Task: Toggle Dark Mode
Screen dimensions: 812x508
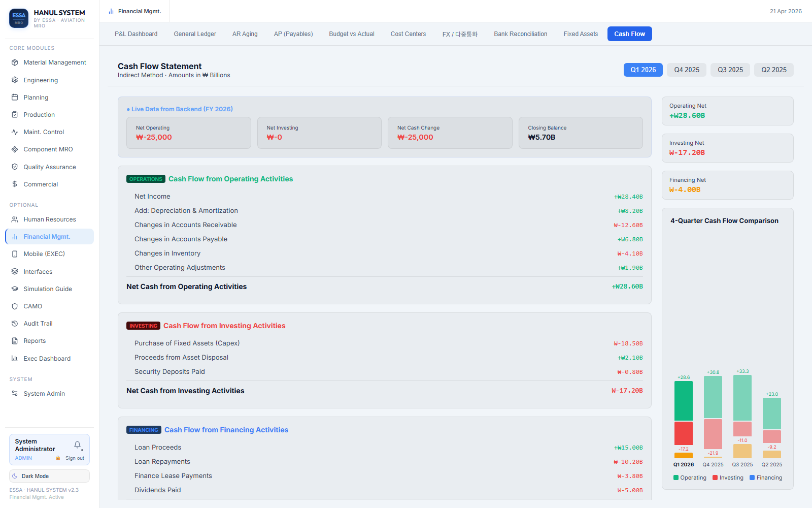Action: point(49,476)
